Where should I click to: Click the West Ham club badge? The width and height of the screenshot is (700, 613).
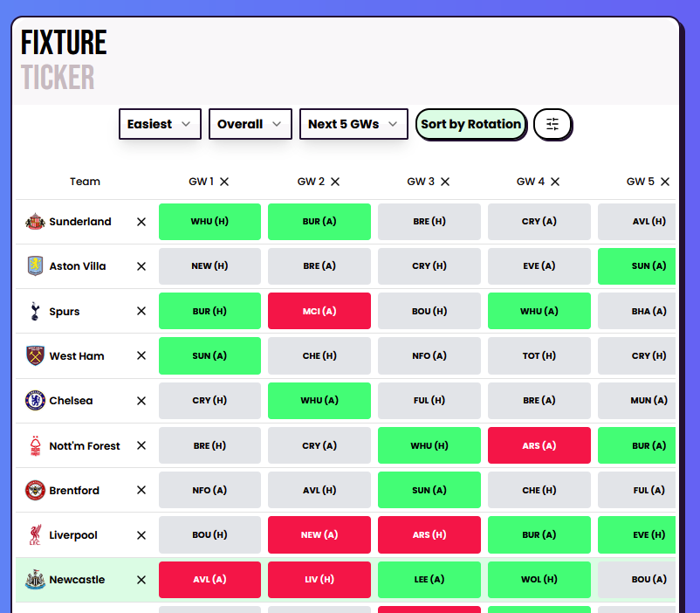point(35,356)
